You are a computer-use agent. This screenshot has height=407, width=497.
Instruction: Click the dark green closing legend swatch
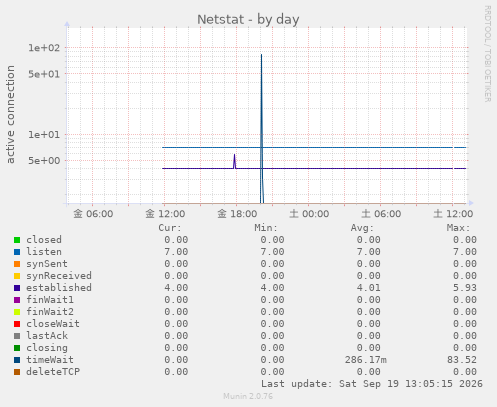tap(17, 348)
